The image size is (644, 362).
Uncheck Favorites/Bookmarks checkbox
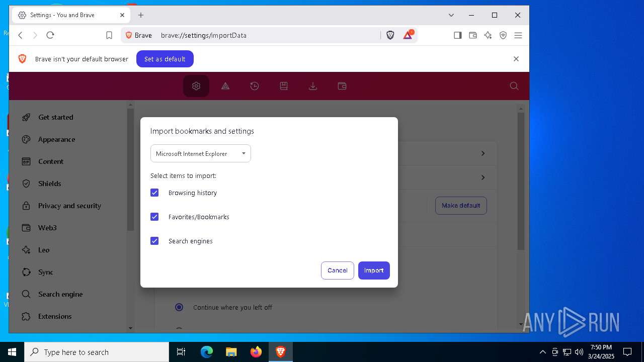click(x=154, y=217)
